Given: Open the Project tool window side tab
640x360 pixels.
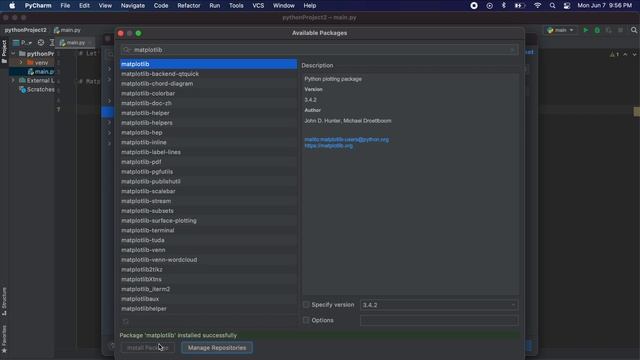Looking at the screenshot, I should (x=4, y=51).
